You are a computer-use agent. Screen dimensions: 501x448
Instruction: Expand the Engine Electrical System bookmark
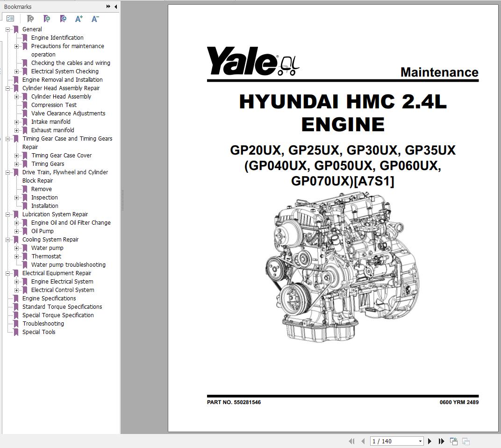[17, 282]
